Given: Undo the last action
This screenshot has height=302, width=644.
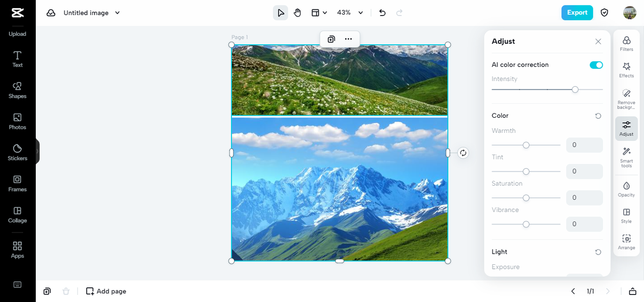Looking at the screenshot, I should (382, 13).
